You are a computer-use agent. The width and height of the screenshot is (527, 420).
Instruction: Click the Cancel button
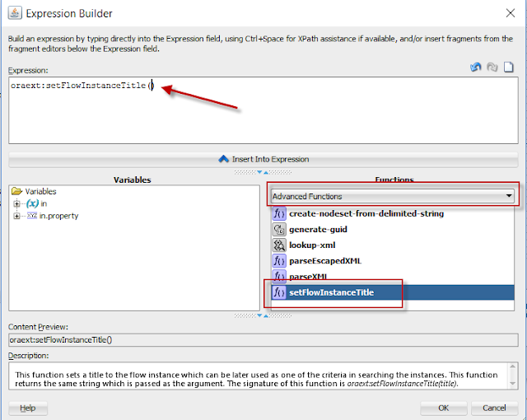[x=494, y=408]
